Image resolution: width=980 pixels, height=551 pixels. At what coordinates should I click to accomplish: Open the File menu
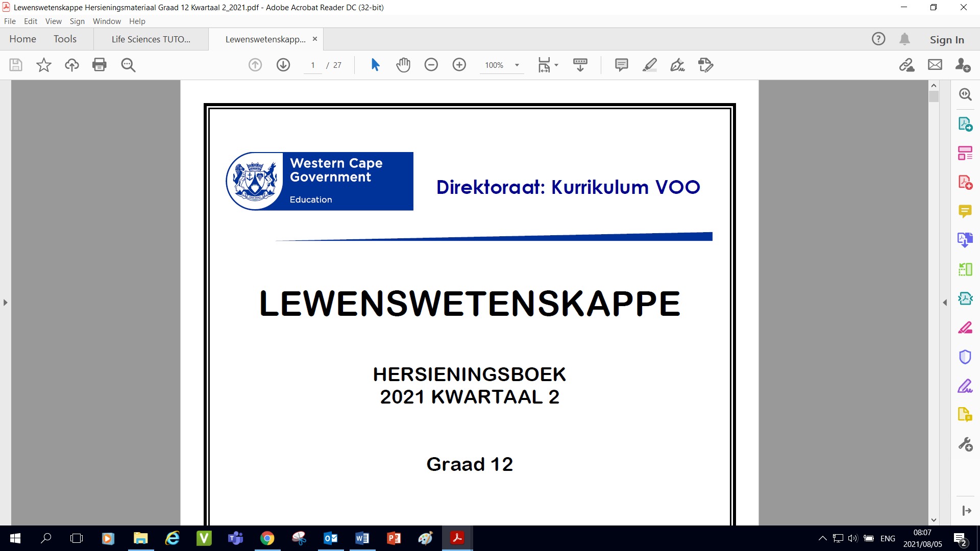click(10, 21)
